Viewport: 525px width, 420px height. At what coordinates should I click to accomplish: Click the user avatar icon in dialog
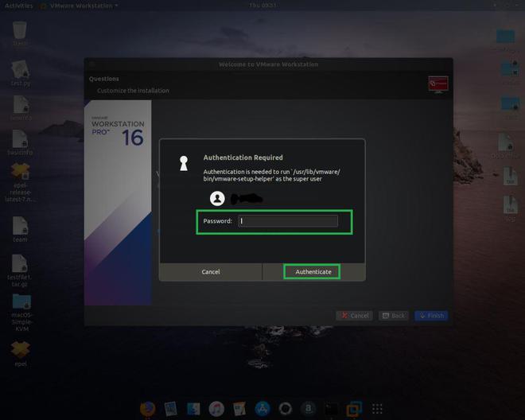[217, 198]
